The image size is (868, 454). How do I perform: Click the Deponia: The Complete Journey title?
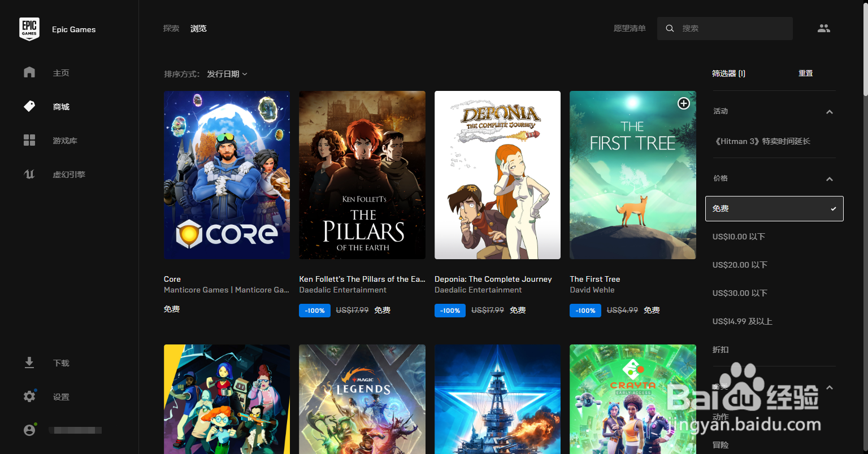point(493,279)
